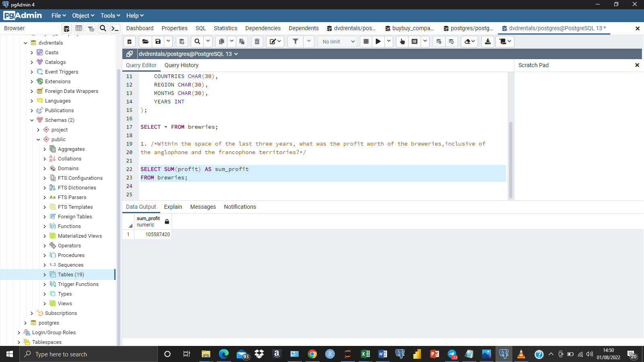Open the PSQL Tool terminal icon
This screenshot has height=362, width=644.
point(115,28)
